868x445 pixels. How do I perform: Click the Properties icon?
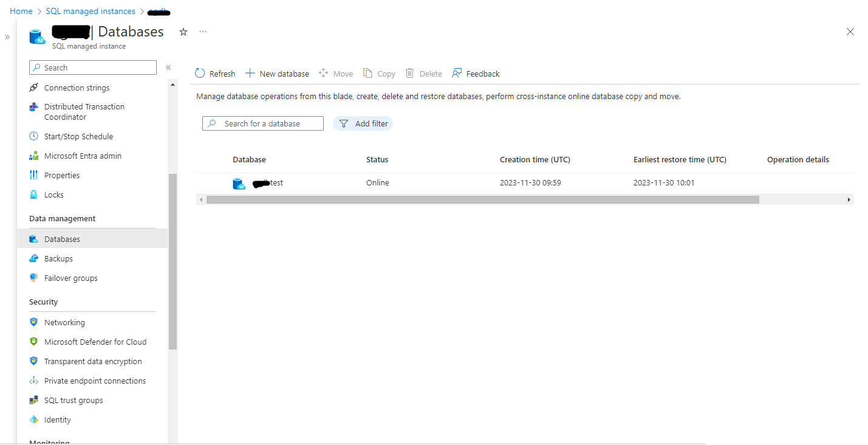pos(34,175)
